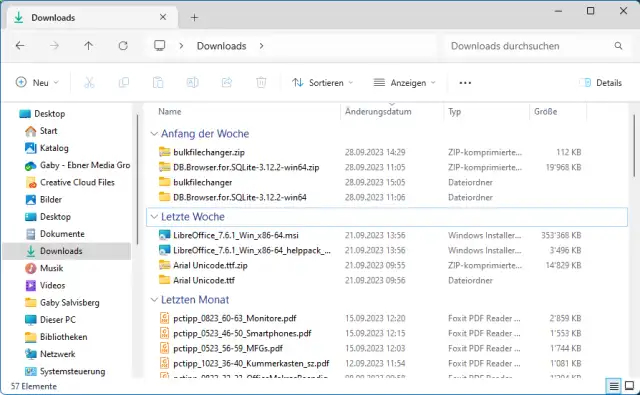Click the Share icon in toolbar
Screen dimensions: 640x395
pyautogui.click(x=227, y=83)
